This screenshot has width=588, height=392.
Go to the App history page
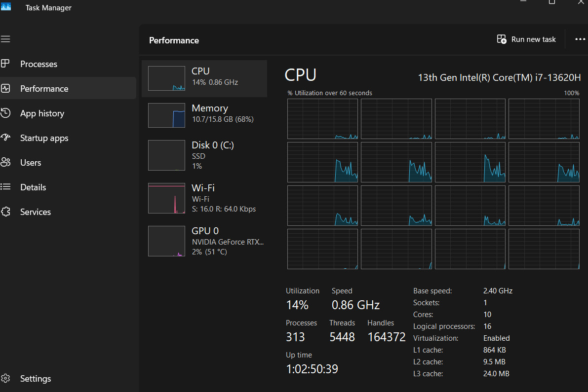coord(42,113)
